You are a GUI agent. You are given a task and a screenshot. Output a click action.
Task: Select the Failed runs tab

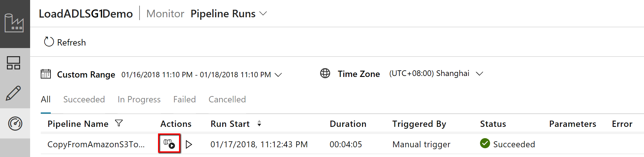tap(184, 100)
